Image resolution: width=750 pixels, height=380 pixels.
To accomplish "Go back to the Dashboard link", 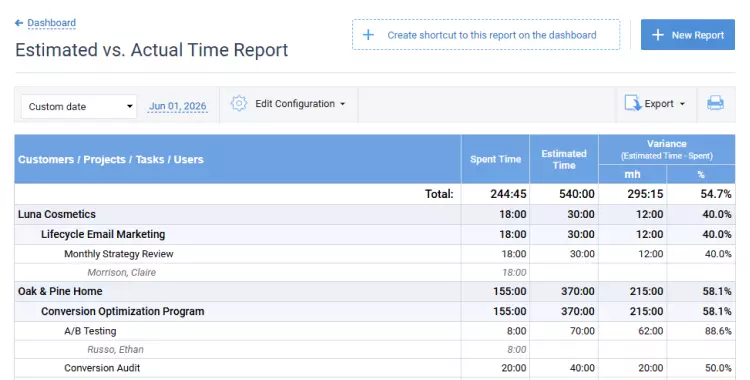I will (51, 22).
